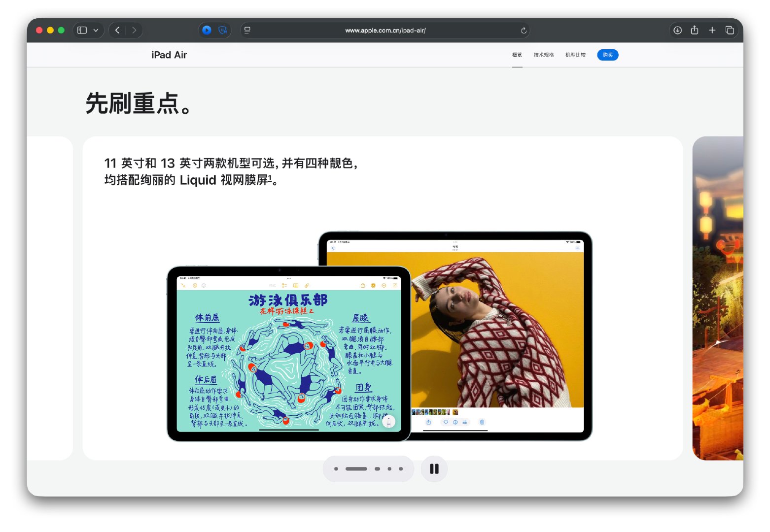Click the green full-screen window button
Viewport: 770px width, 532px height.
(61, 30)
